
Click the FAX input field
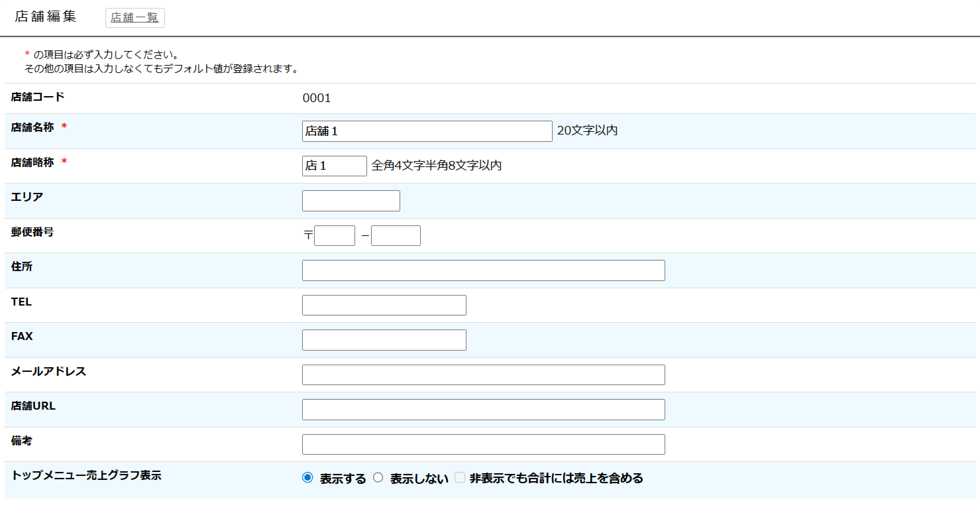384,340
